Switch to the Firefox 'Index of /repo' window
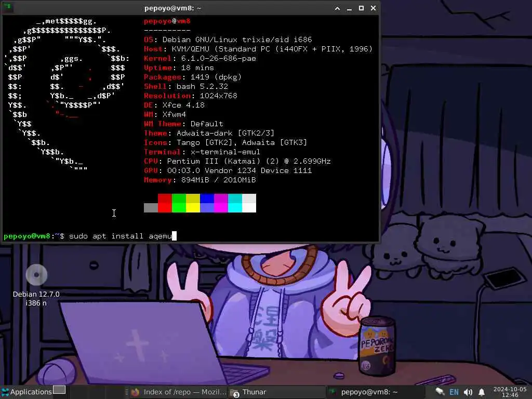Screen dimensions: 532x399 click(179, 392)
